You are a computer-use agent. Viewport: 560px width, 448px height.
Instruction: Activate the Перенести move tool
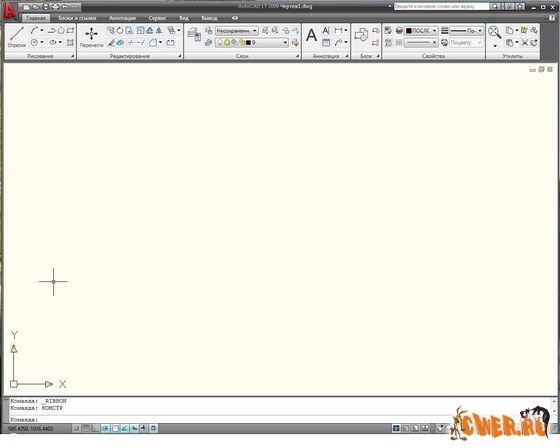(x=91, y=37)
